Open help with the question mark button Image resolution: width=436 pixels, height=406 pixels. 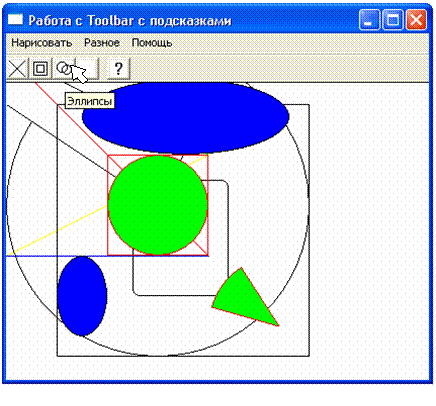[x=118, y=69]
